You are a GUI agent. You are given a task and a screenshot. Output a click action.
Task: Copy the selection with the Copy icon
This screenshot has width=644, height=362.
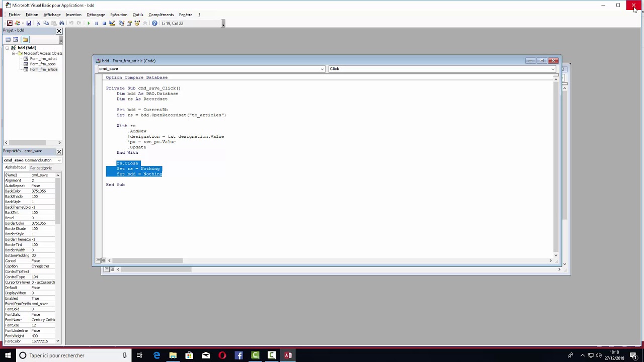click(x=46, y=23)
